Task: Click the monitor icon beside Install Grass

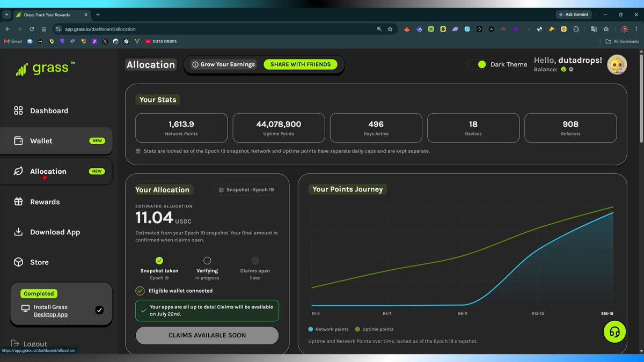Action: (25, 308)
